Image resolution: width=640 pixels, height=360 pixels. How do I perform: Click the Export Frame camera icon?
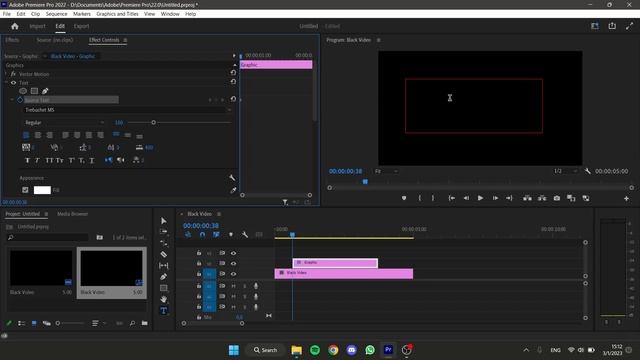pyautogui.click(x=556, y=198)
